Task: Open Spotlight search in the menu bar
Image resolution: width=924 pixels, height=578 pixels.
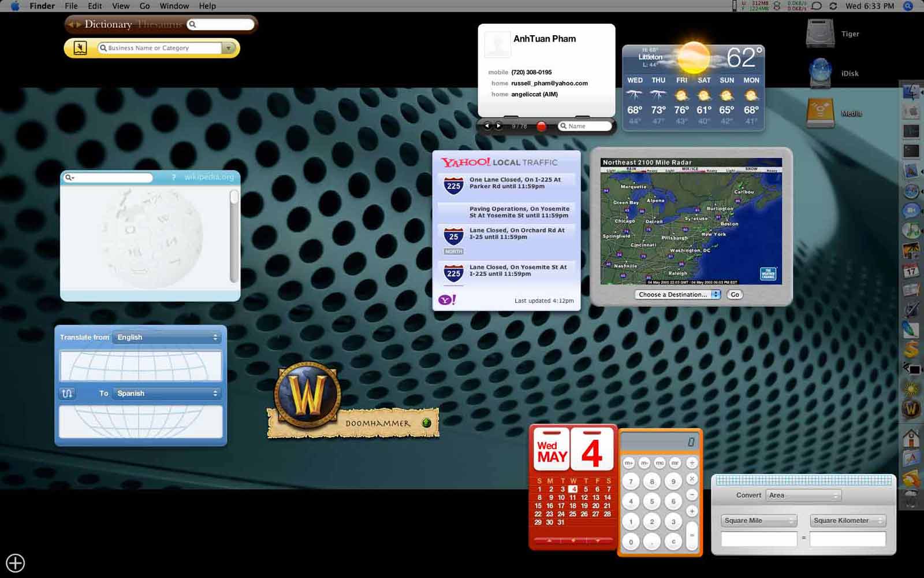Action: (908, 6)
